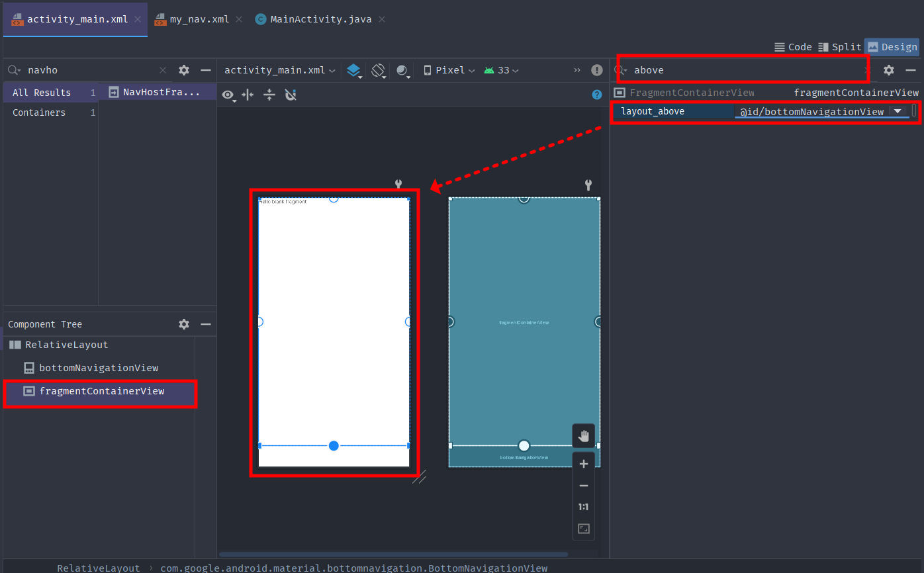Screen dimensions: 924x573
Task: Minimize the Palette panel
Action: (x=206, y=70)
